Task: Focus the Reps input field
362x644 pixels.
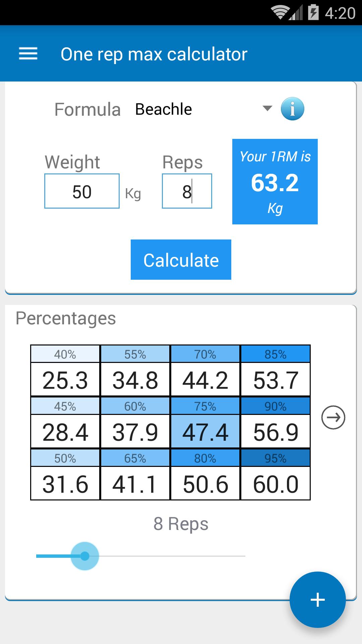Action: pyautogui.click(x=187, y=191)
